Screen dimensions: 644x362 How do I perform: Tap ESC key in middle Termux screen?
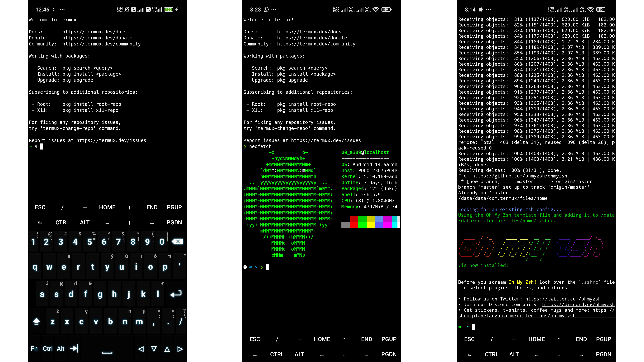pyautogui.click(x=255, y=339)
